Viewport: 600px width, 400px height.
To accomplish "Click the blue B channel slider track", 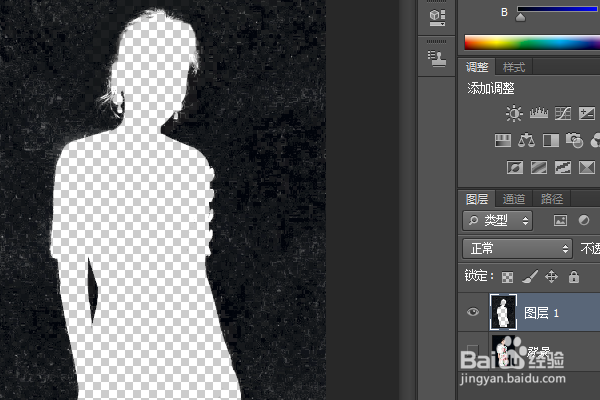I will pos(558,9).
